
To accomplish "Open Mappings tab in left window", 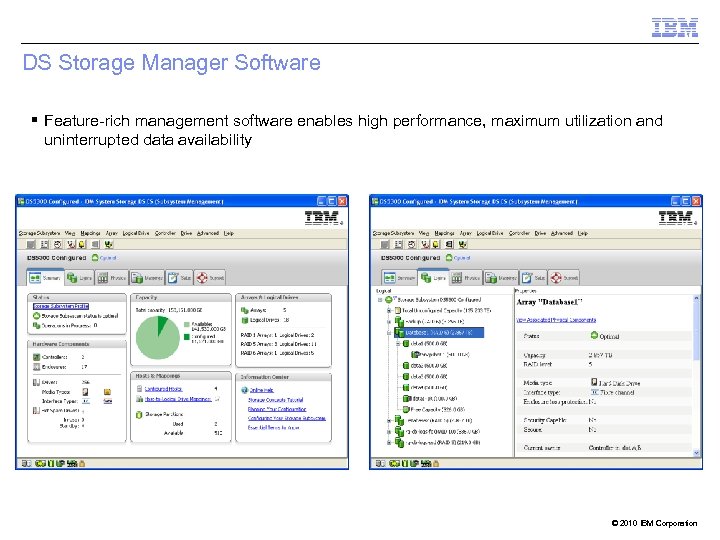I will click(x=147, y=278).
